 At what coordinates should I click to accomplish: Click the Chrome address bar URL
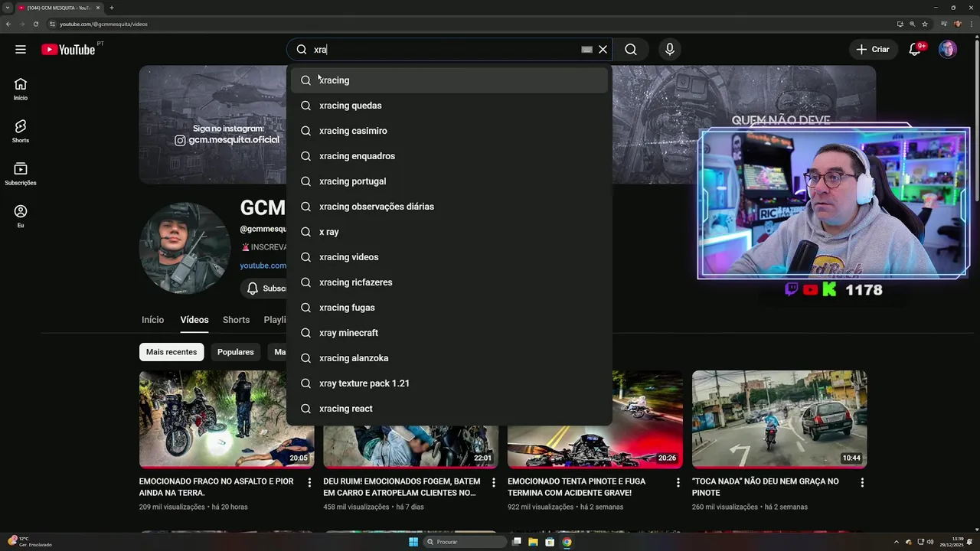pos(103,24)
